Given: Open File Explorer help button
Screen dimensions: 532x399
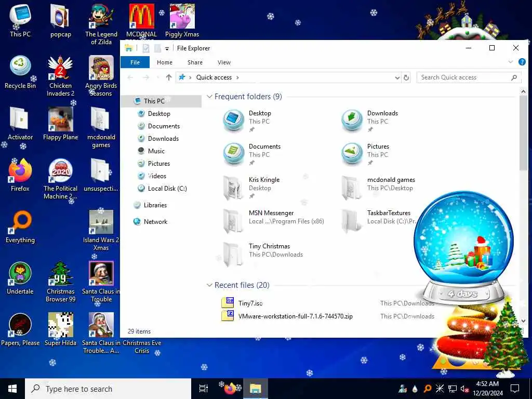Looking at the screenshot, I should click(x=522, y=62).
